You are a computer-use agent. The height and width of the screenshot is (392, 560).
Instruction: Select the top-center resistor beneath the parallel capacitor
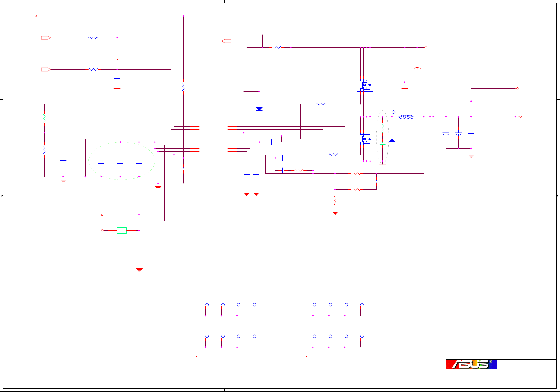click(x=277, y=48)
